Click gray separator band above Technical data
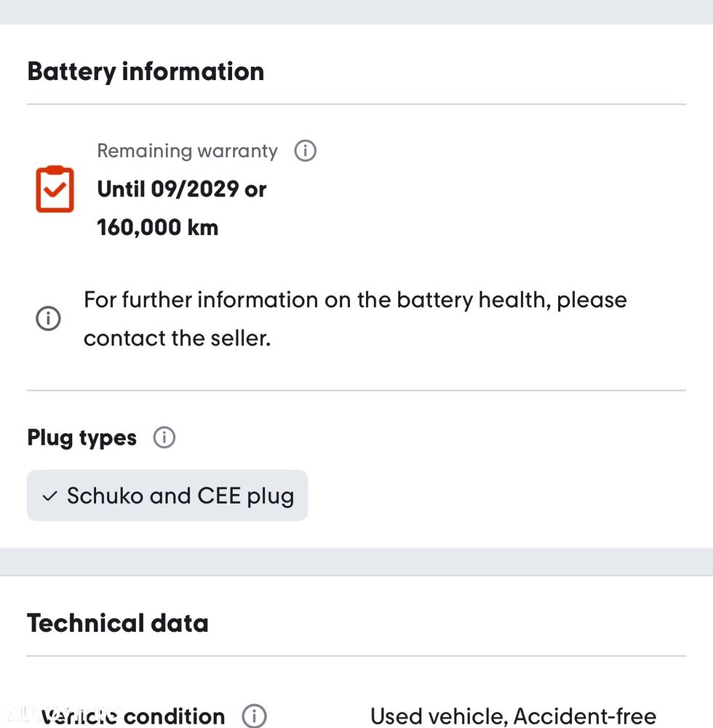This screenshot has width=713, height=728. 356,561
